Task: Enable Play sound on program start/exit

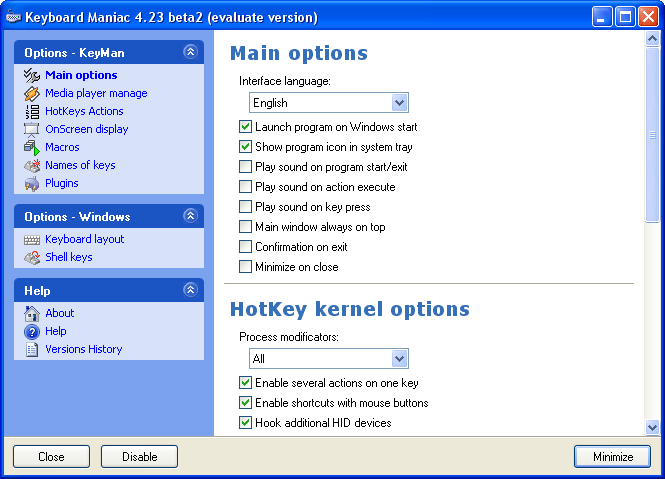Action: click(x=245, y=167)
